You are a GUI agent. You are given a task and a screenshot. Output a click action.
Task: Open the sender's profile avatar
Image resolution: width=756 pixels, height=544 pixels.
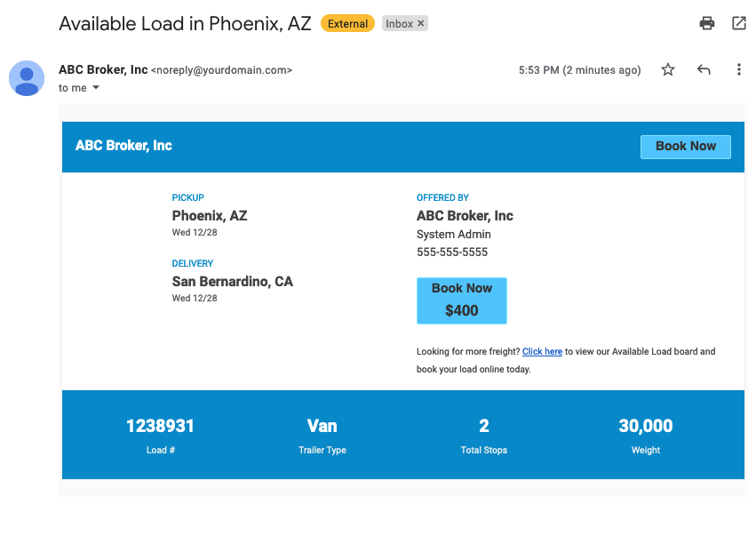(27, 78)
